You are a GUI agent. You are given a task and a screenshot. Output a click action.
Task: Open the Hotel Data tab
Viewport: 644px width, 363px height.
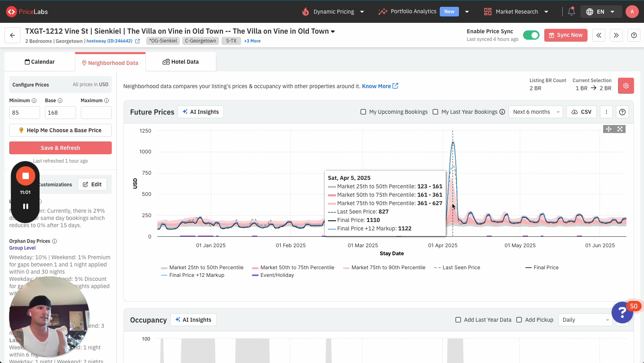(x=181, y=62)
